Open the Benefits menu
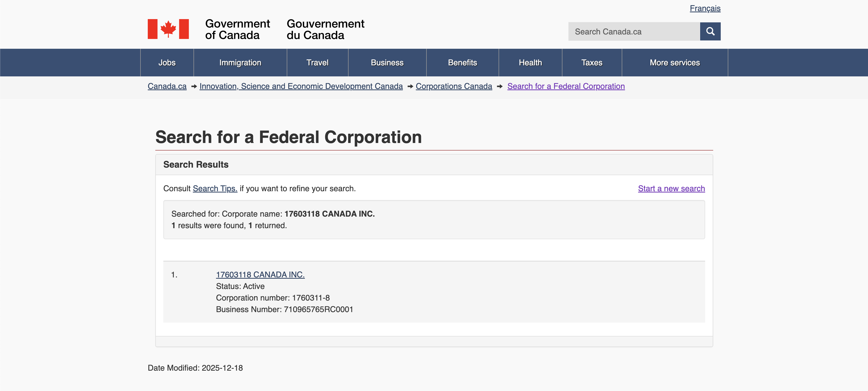Image resolution: width=868 pixels, height=391 pixels. (462, 63)
